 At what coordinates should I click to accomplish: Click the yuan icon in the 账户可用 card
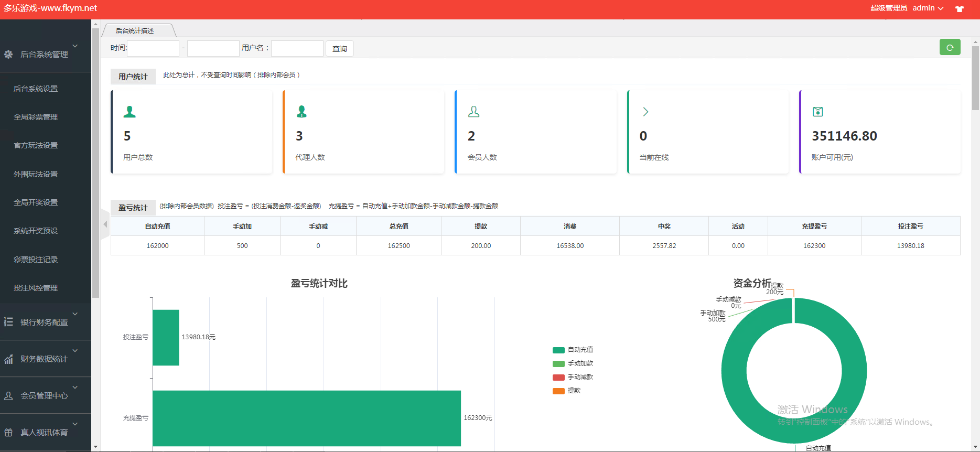pyautogui.click(x=817, y=112)
